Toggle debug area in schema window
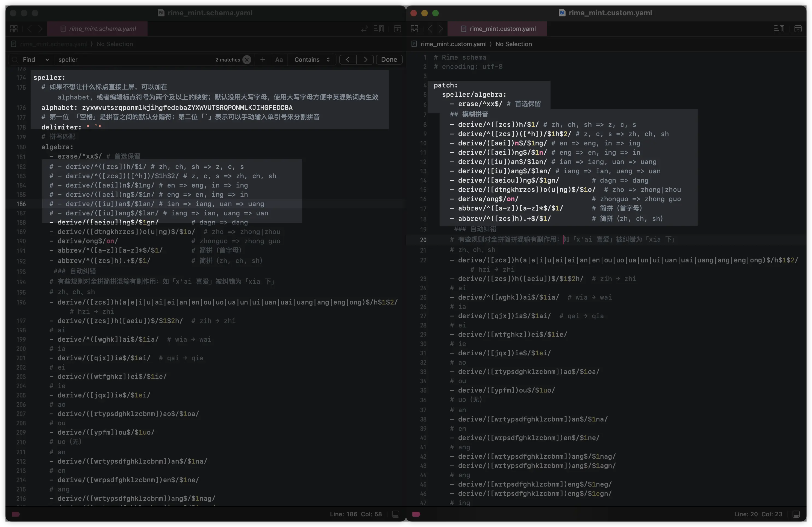This screenshot has width=812, height=527. coord(396,514)
